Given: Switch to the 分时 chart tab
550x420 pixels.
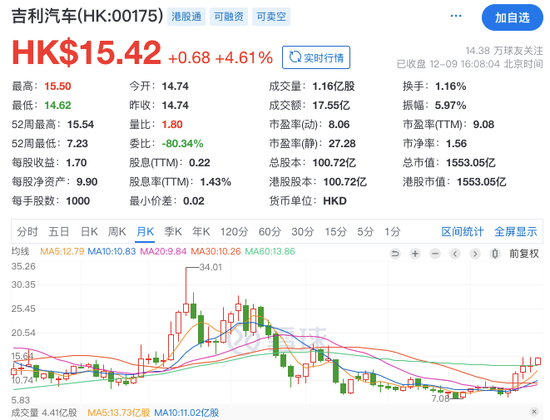Looking at the screenshot, I should pos(27,232).
